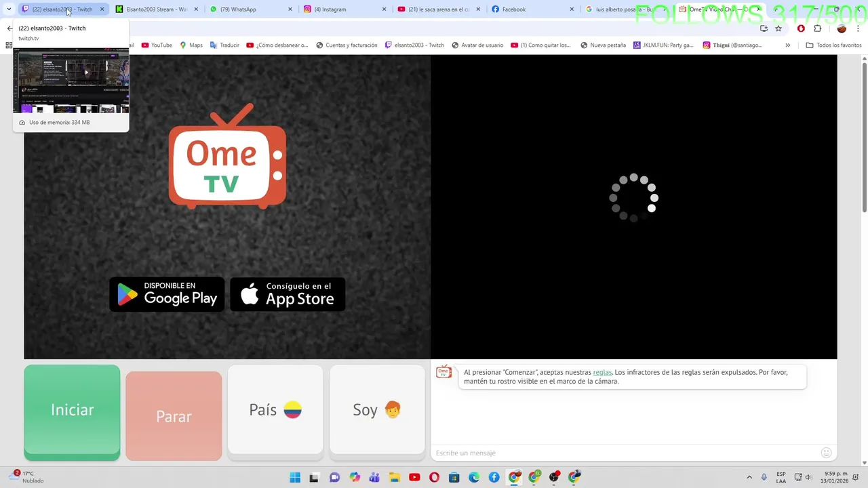The height and width of the screenshot is (488, 868).
Task: Open the Chrome profile avatar
Action: [x=842, y=28]
